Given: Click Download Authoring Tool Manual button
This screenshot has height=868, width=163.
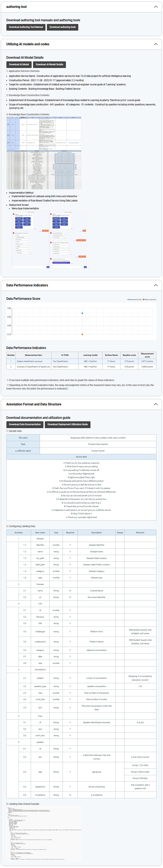Looking at the screenshot, I should pyautogui.click(x=26, y=27).
